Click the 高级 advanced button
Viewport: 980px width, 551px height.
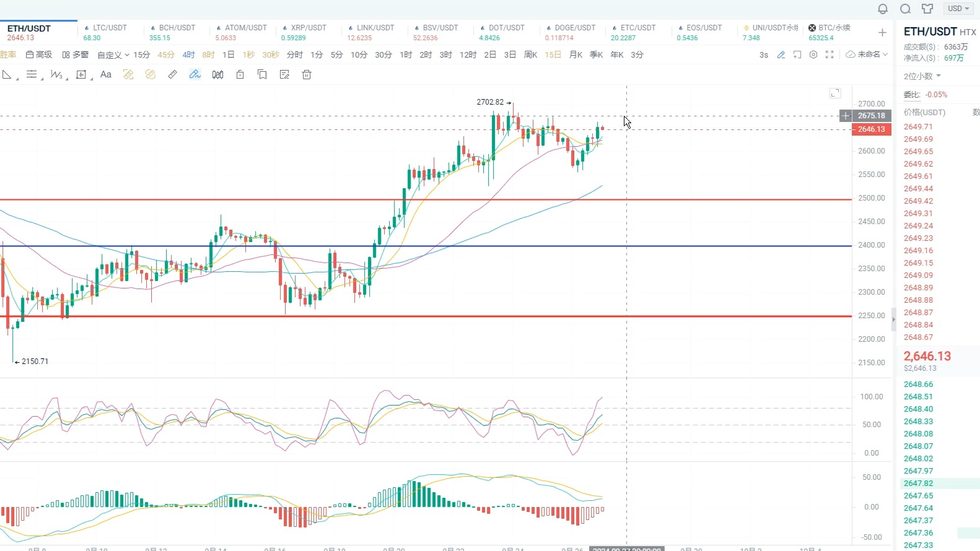coord(39,55)
